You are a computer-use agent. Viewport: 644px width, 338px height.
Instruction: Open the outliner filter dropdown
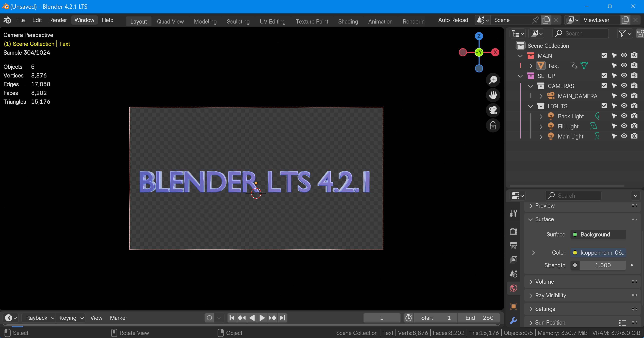pyautogui.click(x=625, y=33)
